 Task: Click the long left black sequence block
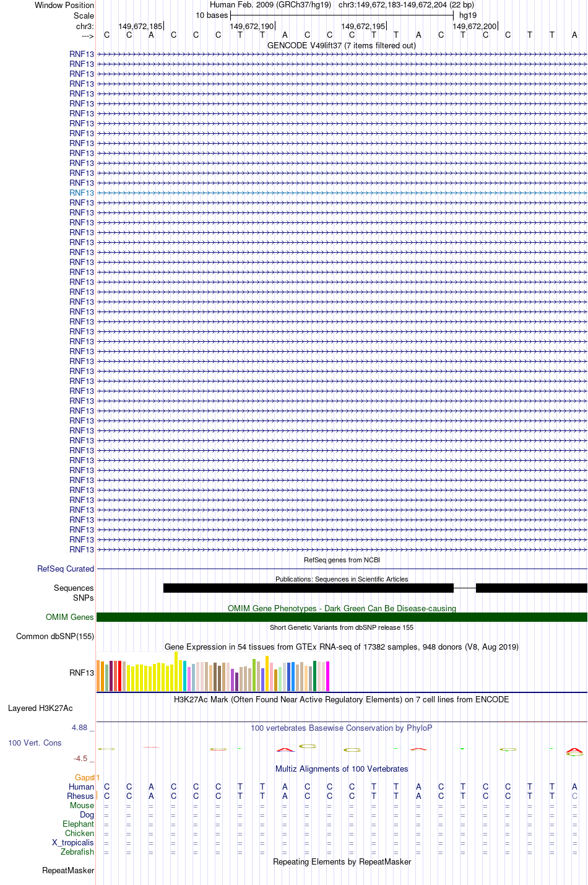click(x=308, y=588)
